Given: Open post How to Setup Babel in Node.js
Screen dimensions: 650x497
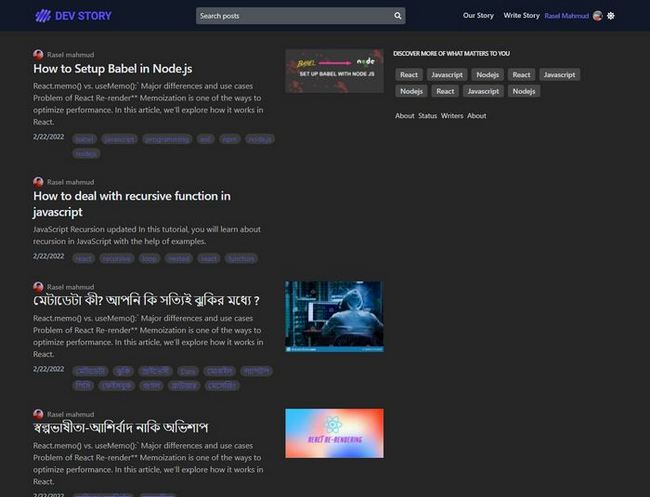Looking at the screenshot, I should click(113, 68).
